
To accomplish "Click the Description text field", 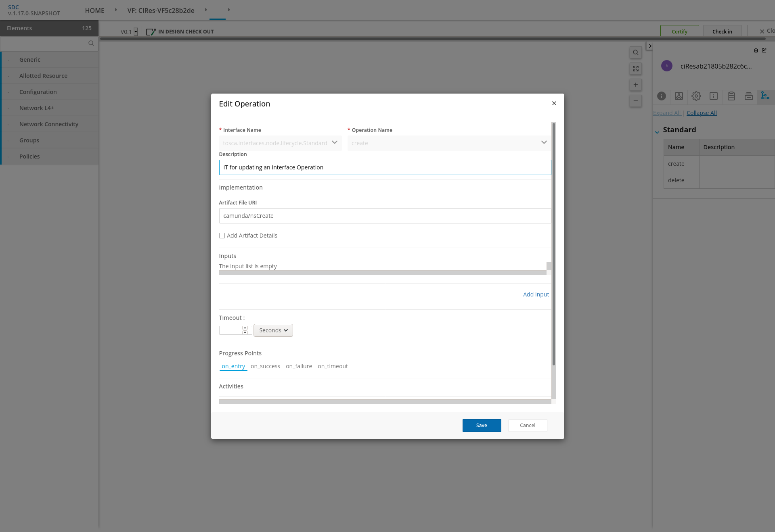I will 385,167.
